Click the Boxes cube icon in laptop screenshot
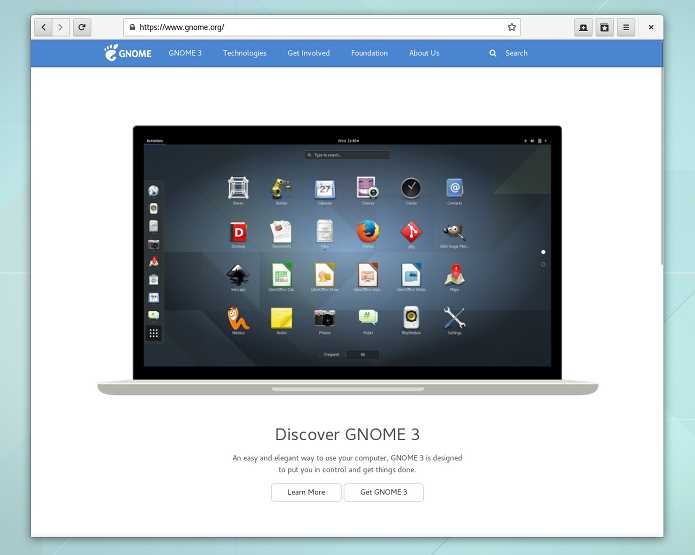The image size is (695, 555). (238, 188)
